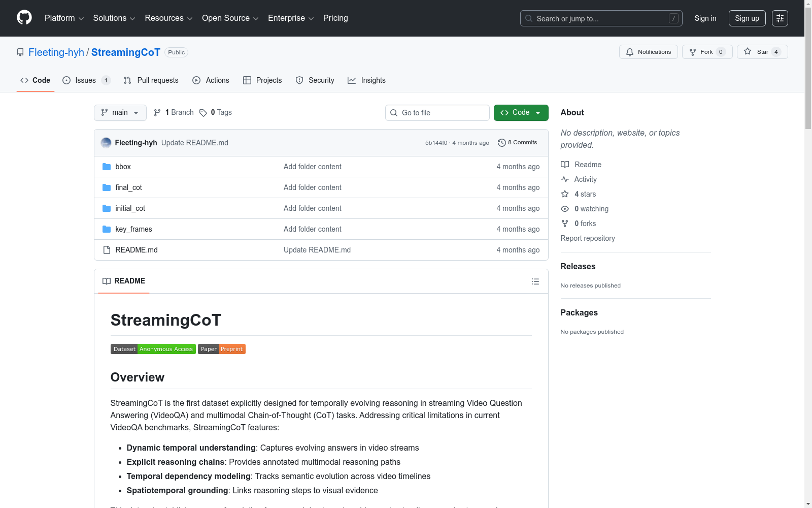Click the README.md file icon
The height and width of the screenshot is (508, 812).
tap(107, 250)
